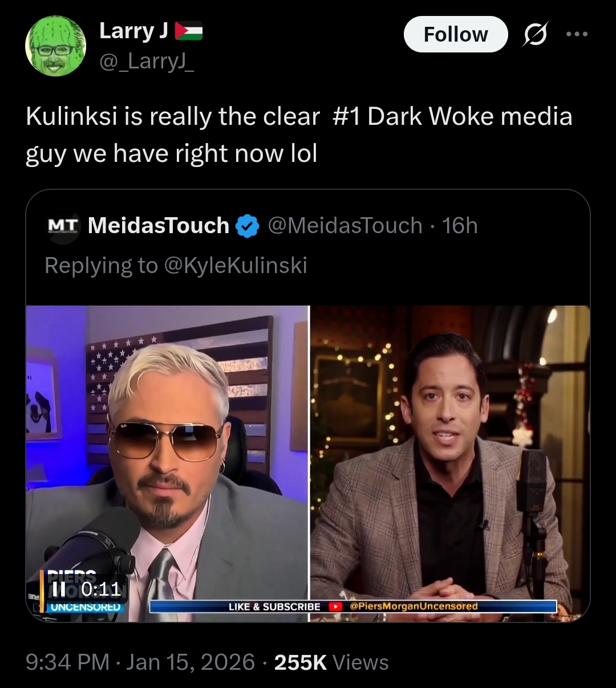Tap the #1 Dark Woke tweet text
616x688 pixels.
(299, 135)
